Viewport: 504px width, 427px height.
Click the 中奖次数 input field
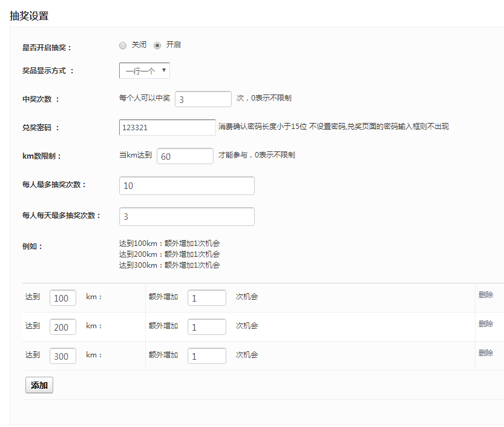(x=203, y=99)
